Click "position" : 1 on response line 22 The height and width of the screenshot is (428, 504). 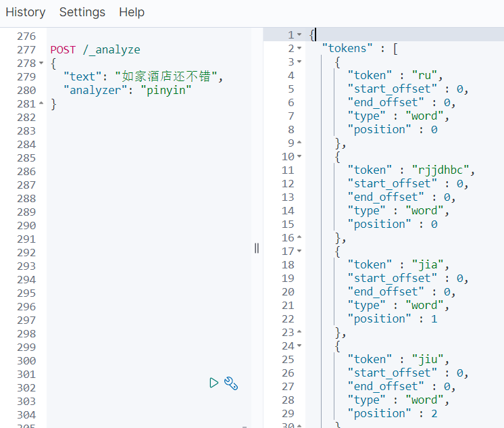coord(393,319)
